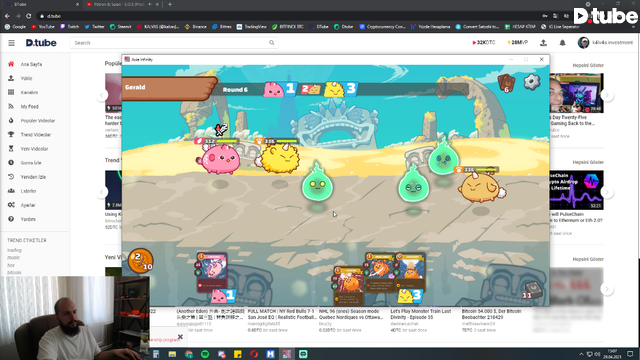Screen dimensions: 640x360
Task: Open the Let's Play Monster Train video title
Action: [420, 314]
